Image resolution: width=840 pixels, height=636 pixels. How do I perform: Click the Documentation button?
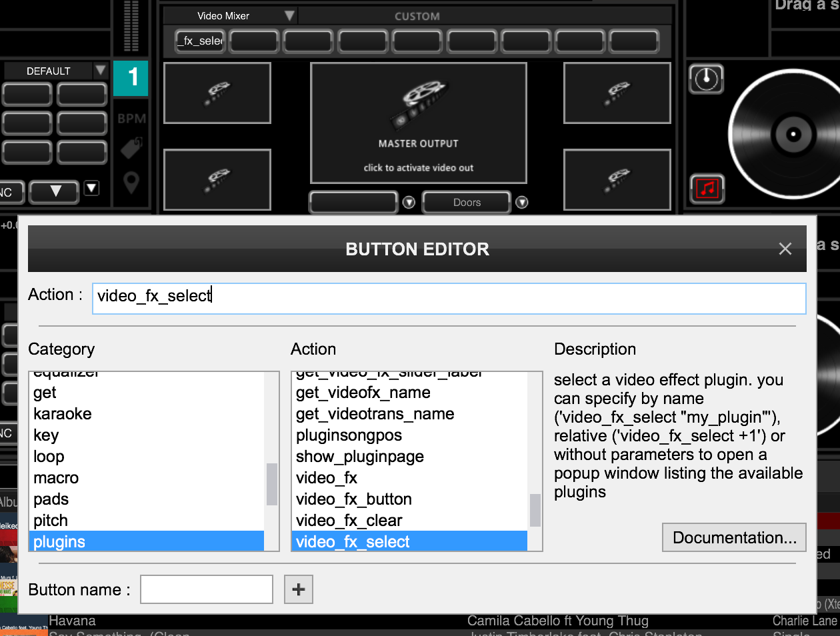point(733,537)
